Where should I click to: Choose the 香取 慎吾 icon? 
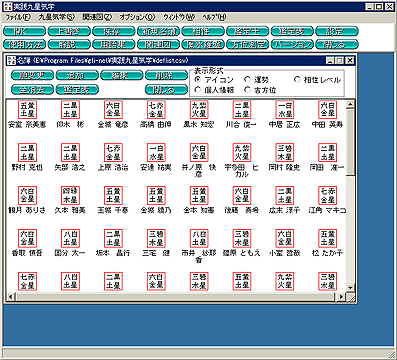click(27, 238)
